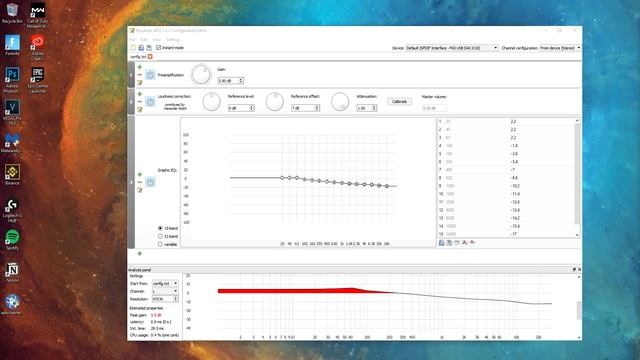Remove Loudness correction filter with minus icon

140,102
